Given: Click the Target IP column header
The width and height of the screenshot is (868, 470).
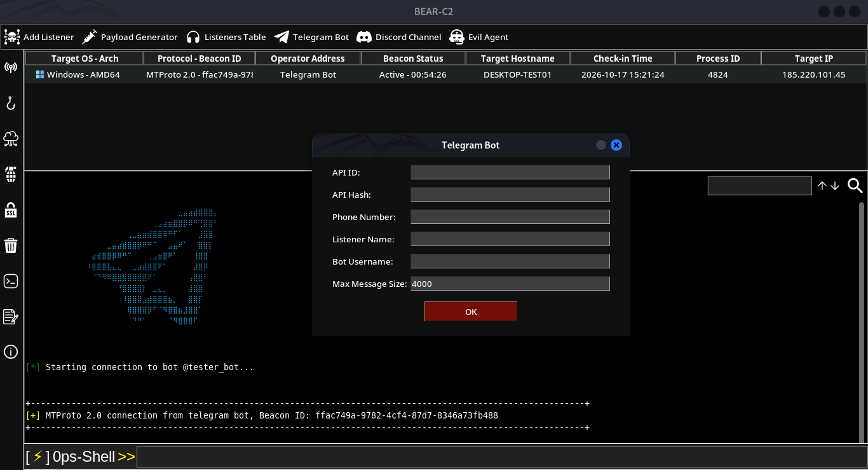Looking at the screenshot, I should pyautogui.click(x=814, y=59).
